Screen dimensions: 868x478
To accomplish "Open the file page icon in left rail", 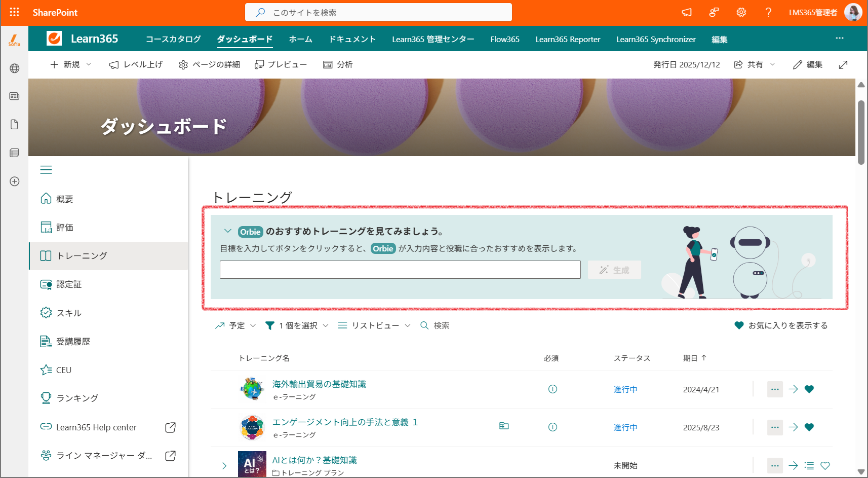I will tap(14, 124).
